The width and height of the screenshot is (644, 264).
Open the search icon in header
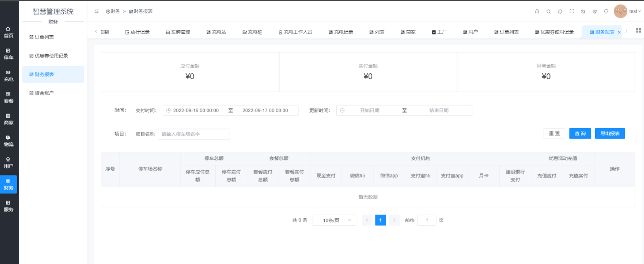(x=549, y=11)
